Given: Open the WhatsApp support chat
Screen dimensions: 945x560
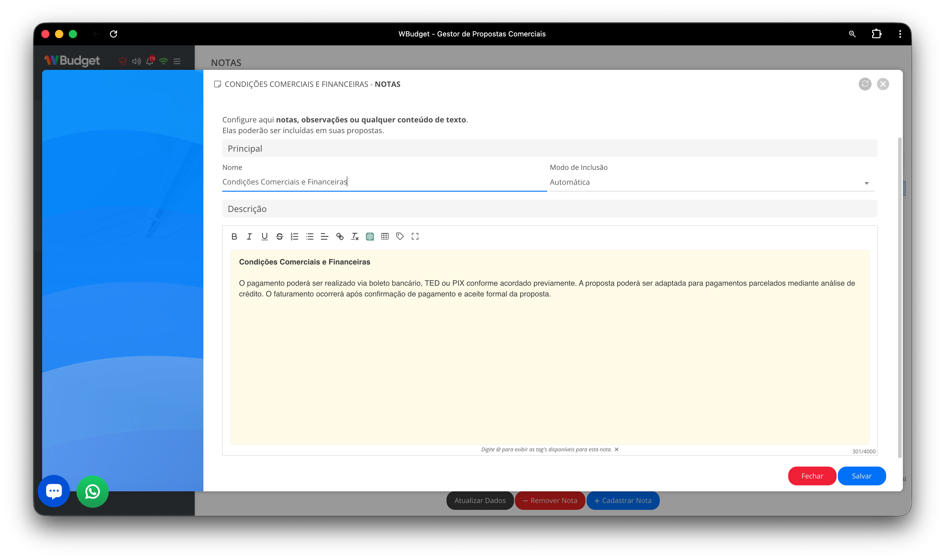Looking at the screenshot, I should pyautogui.click(x=93, y=491).
